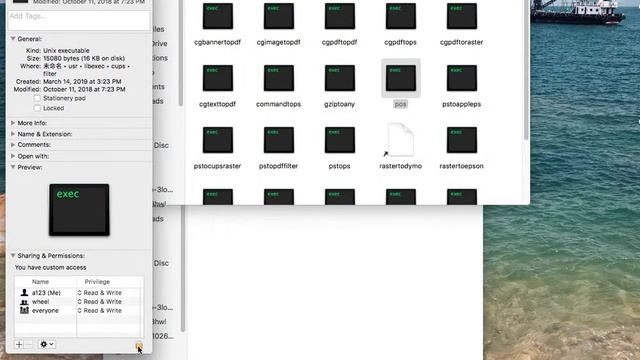
Task: Click the Created date value
Action: tap(82, 82)
